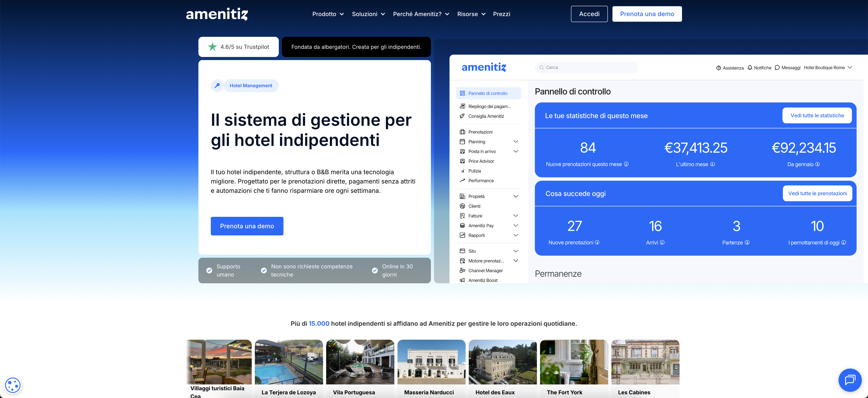The height and width of the screenshot is (398, 868).
Task: Click the Posta in arrivo icon
Action: pyautogui.click(x=462, y=151)
